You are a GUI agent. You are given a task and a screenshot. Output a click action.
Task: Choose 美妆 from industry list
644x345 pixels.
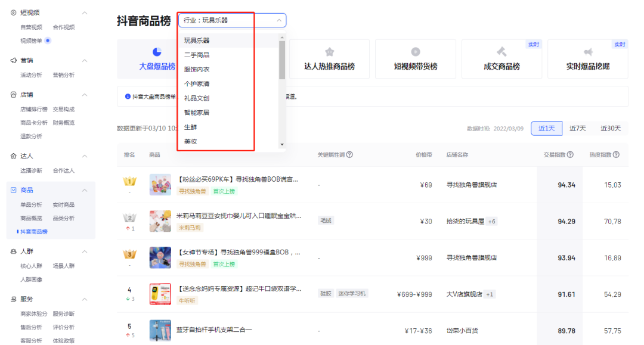point(228,142)
